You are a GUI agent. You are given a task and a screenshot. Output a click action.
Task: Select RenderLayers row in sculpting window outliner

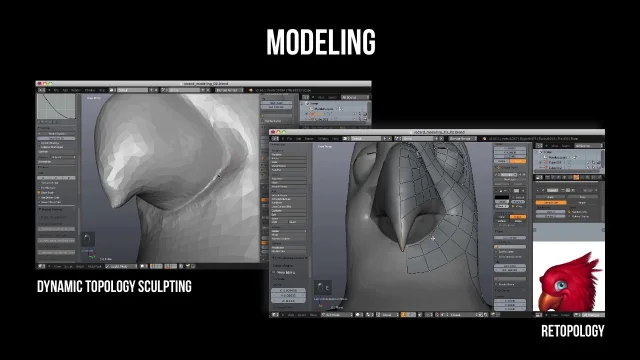click(x=324, y=109)
